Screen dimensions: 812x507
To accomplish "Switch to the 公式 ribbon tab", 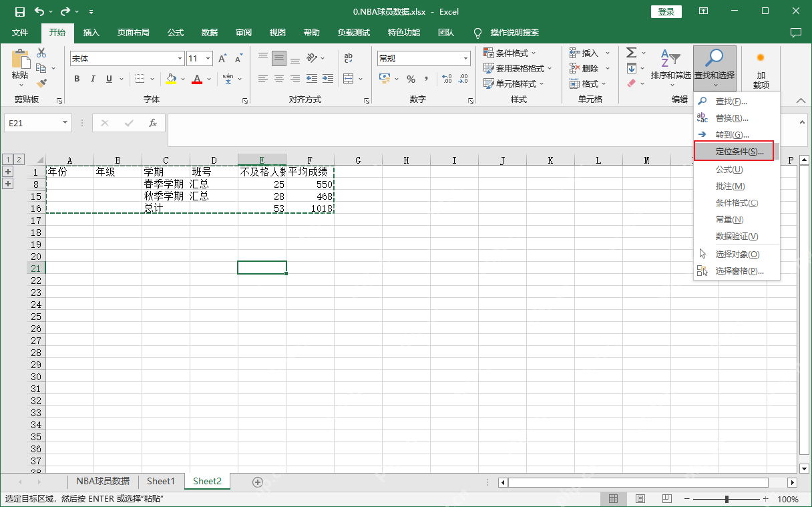I will coord(176,33).
